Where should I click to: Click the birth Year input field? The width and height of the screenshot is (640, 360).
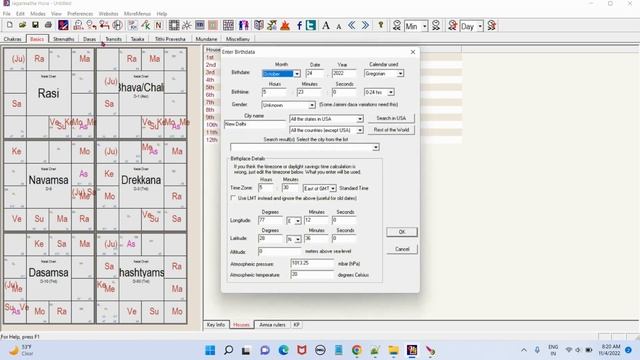pyautogui.click(x=344, y=73)
